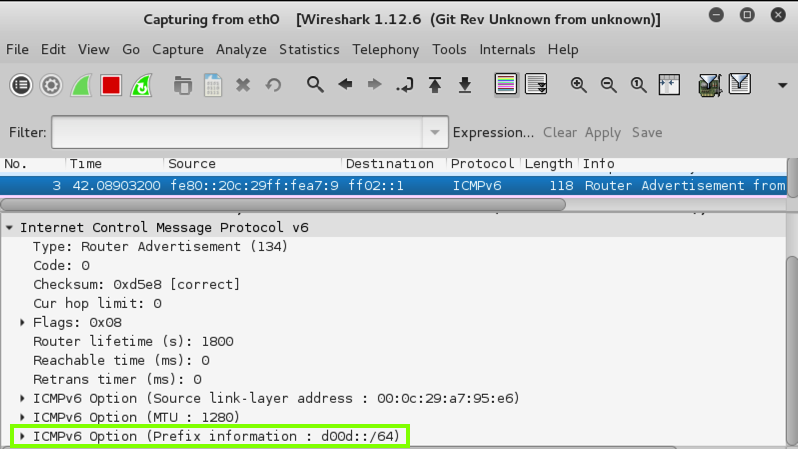798x449 pixels.
Task: Open filter Expression... dialog
Action: [x=493, y=132]
